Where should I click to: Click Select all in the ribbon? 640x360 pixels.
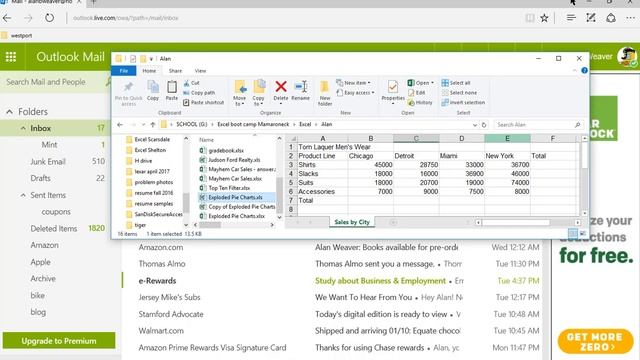pyautogui.click(x=456, y=83)
